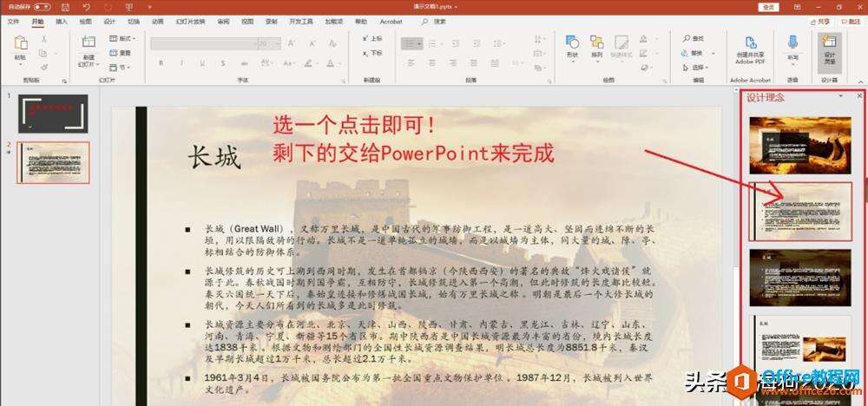Open the 文件 (File) menu
Viewport: 868px width, 406px height.
pos(13,22)
